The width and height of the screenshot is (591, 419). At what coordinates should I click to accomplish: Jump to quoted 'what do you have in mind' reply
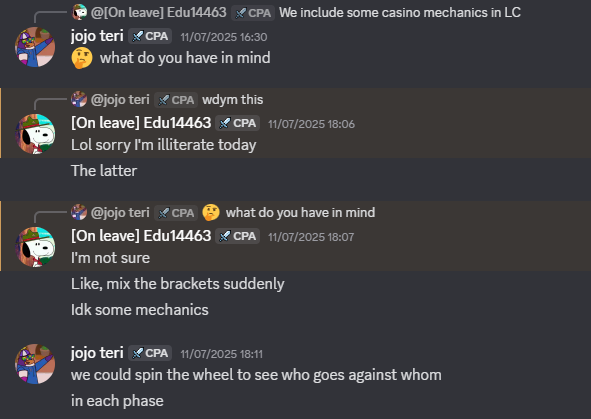coord(300,213)
